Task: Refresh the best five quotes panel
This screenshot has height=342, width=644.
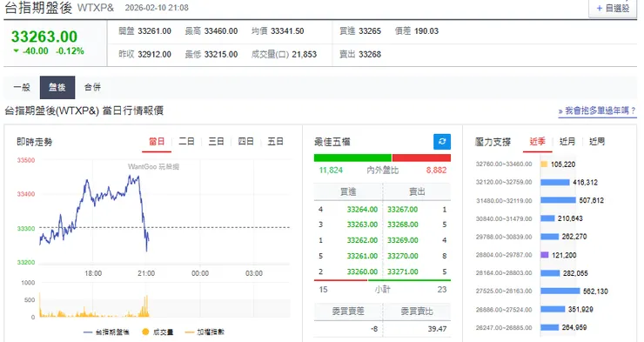Action: point(442,142)
